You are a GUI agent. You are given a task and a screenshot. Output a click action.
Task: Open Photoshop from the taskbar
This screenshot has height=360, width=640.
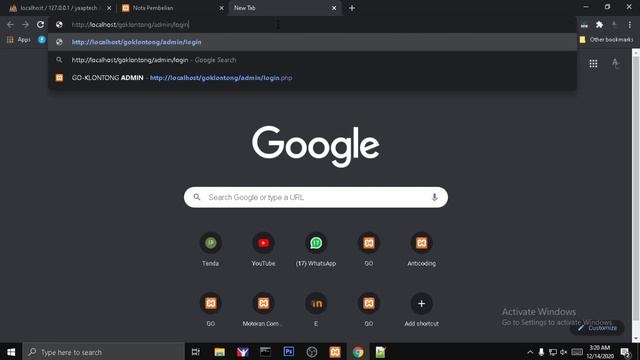tap(289, 351)
